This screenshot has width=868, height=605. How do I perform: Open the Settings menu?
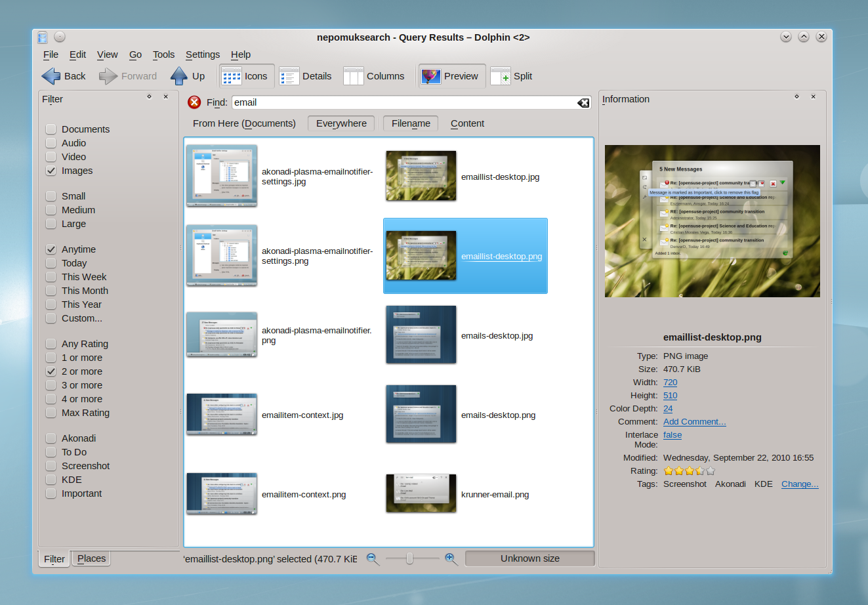click(202, 54)
